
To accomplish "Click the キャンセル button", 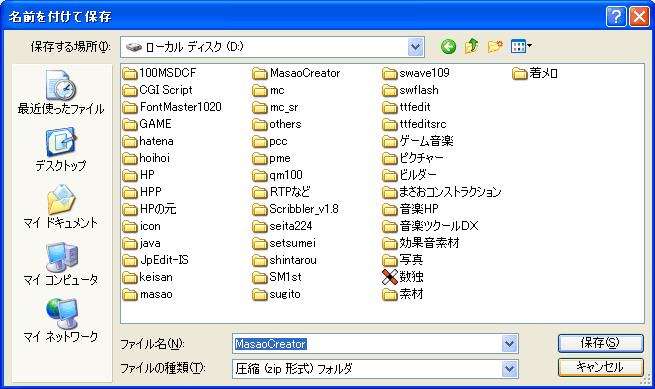I will click(601, 367).
